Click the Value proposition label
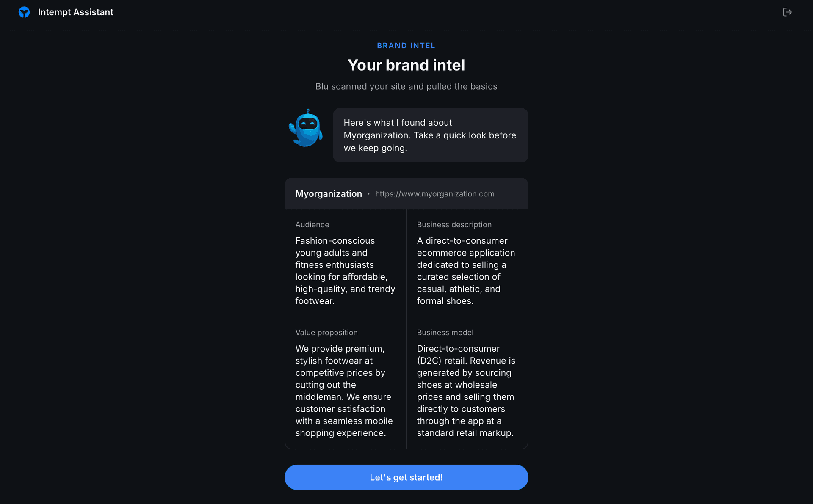Screen dimensions: 813x504 (x=326, y=333)
